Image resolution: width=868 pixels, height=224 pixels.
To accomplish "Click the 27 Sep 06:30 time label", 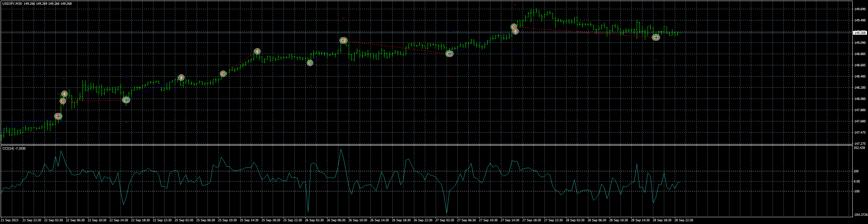I will 466,220.
